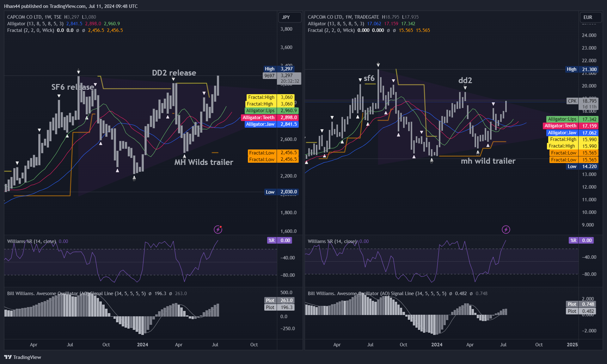Click the CAPCOM CO LTD, 1W, TSE title

coord(34,17)
